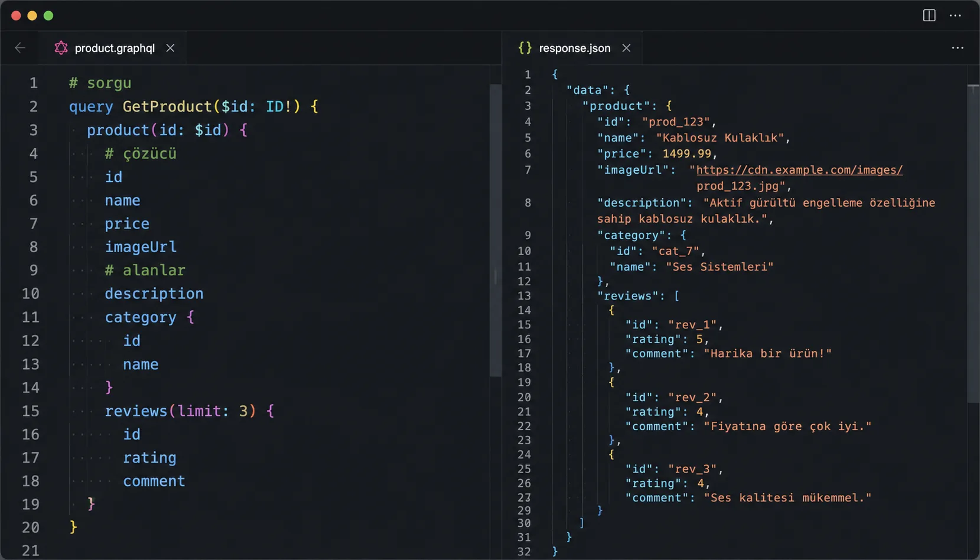The width and height of the screenshot is (980, 560).
Task: Click '$id: ID!' variable declaration
Action: point(257,106)
